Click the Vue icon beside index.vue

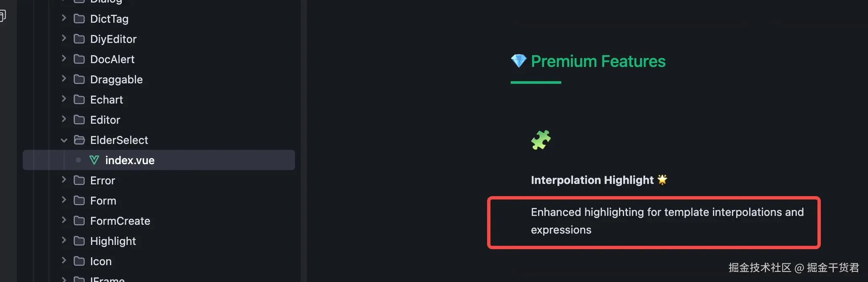(x=94, y=160)
